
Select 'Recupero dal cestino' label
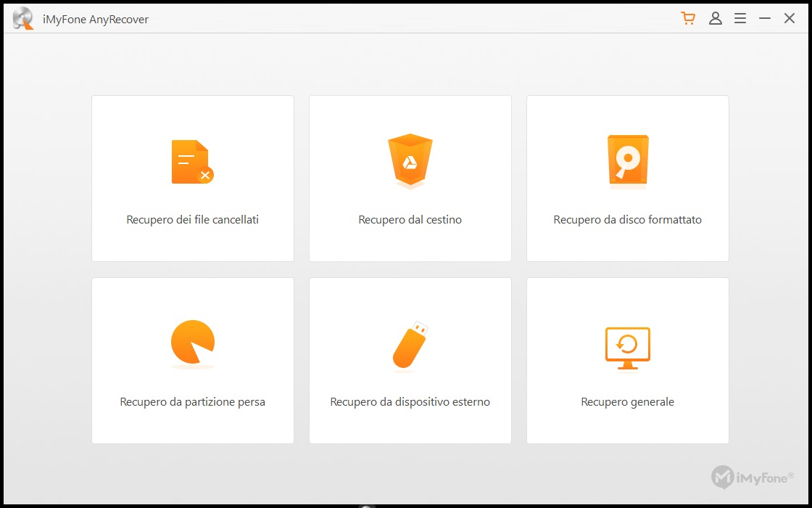pyautogui.click(x=410, y=220)
